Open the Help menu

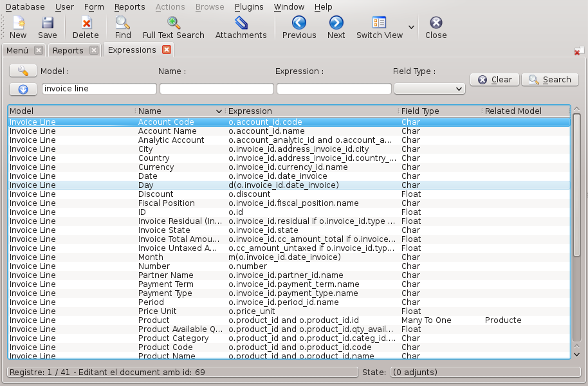click(323, 6)
